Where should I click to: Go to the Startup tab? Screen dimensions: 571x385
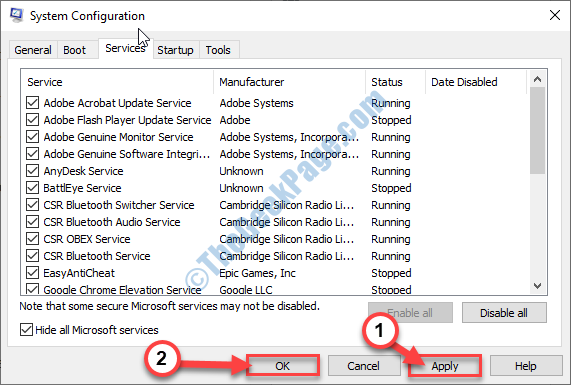click(175, 50)
